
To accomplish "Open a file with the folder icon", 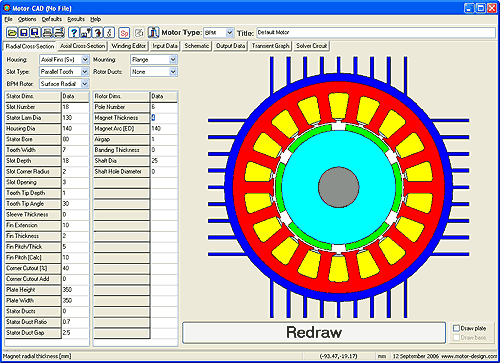I will click(12, 32).
